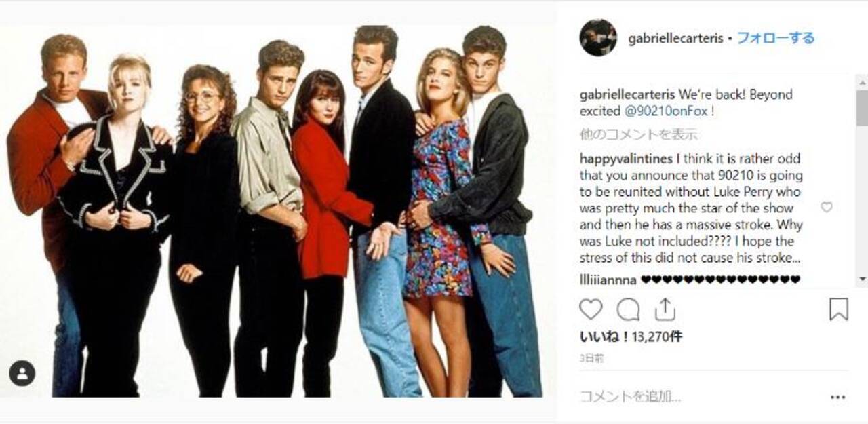Image resolution: width=868 pixels, height=424 pixels.
Task: Open comments via the speech bubble icon
Action: 628,309
